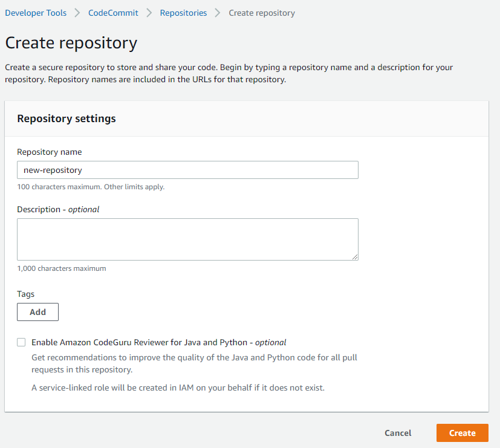Create the repository named new-repository
The image size is (500, 448).
coord(462,433)
